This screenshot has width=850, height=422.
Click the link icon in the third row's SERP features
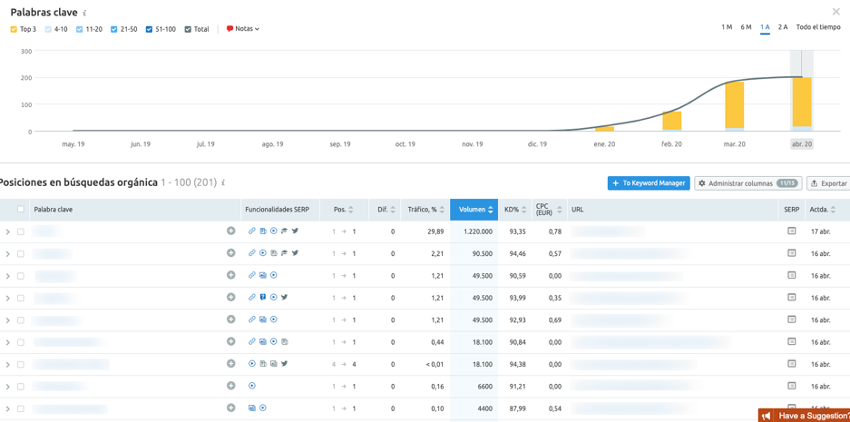point(252,275)
